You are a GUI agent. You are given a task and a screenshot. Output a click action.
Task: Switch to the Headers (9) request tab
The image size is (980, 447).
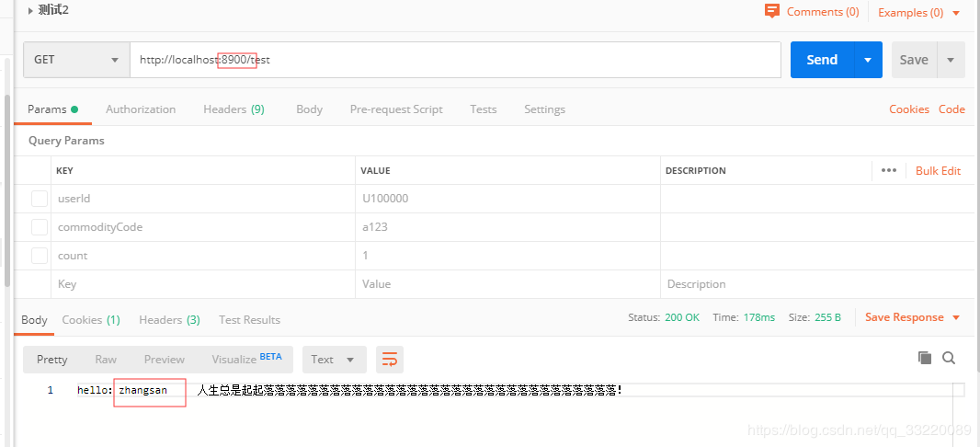tap(234, 109)
